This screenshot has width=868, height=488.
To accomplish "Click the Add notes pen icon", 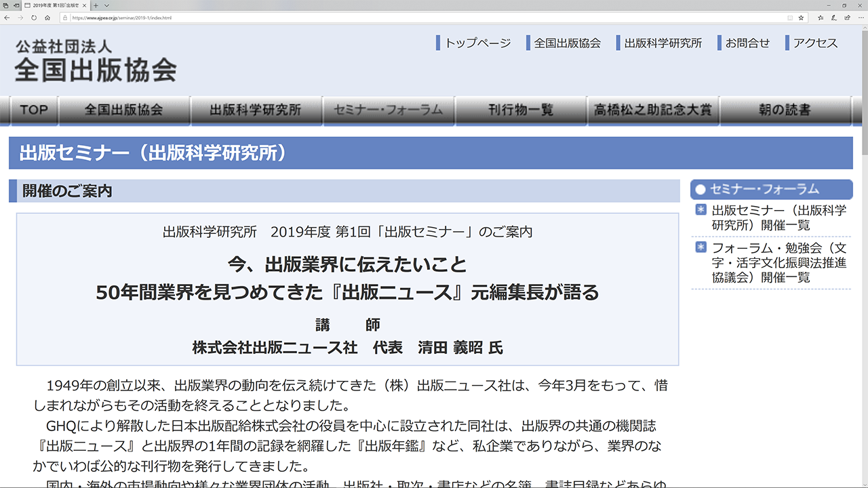I will 834,18.
